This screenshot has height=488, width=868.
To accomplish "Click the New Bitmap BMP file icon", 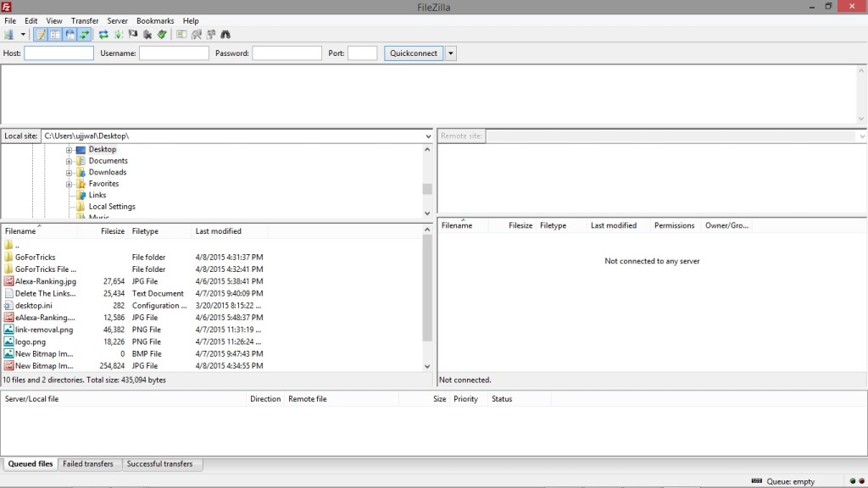I will [8, 353].
